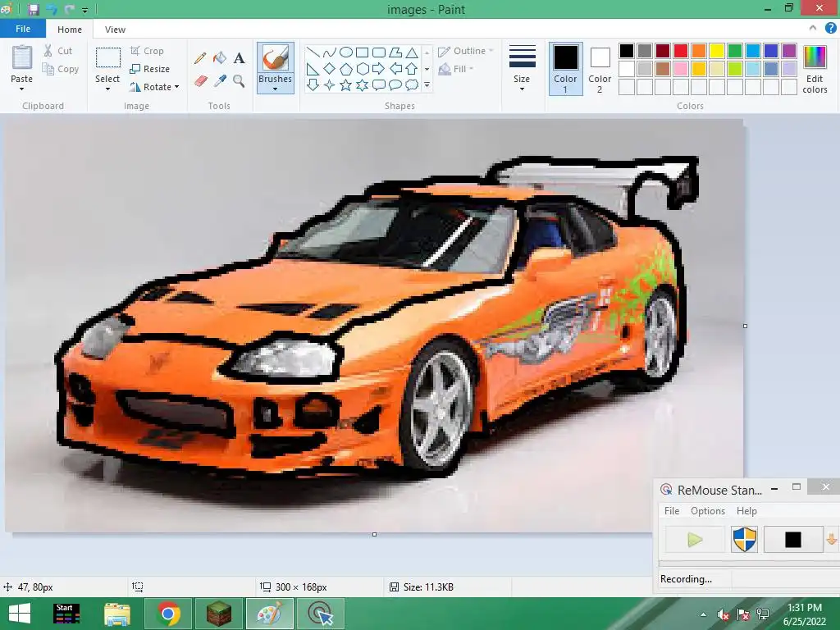840x630 pixels.
Task: Select the Eraser tool
Action: [200, 81]
